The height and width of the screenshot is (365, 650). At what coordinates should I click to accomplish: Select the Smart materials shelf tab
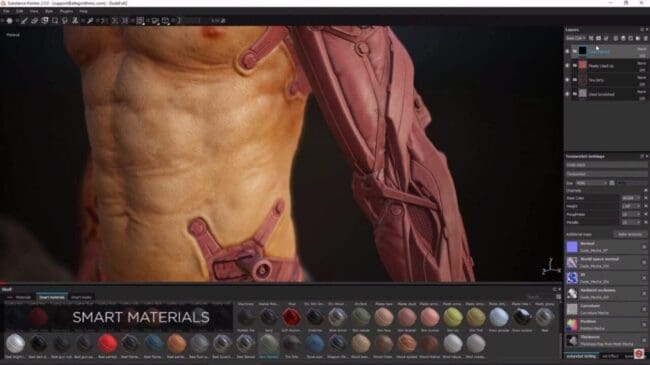coord(51,297)
